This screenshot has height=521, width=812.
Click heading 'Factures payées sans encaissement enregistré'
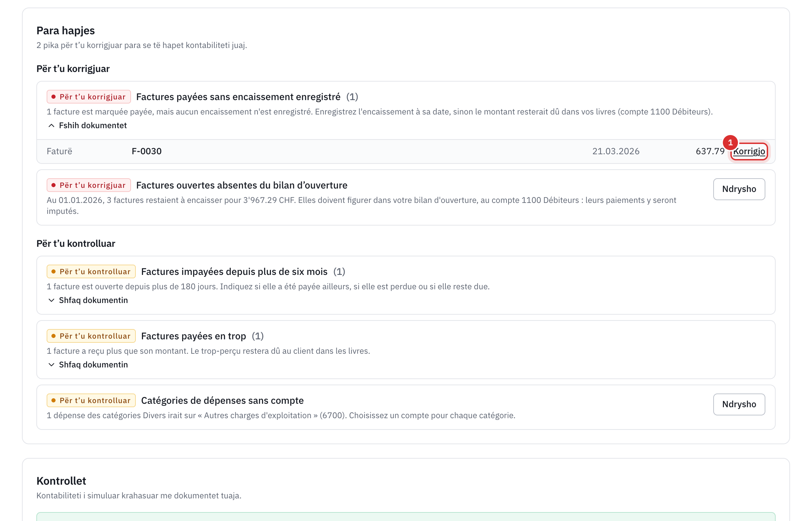click(x=238, y=97)
